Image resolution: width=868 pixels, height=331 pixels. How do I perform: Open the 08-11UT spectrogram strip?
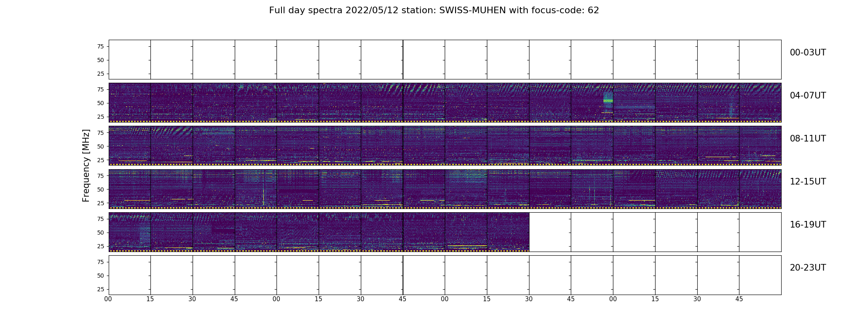coord(445,146)
